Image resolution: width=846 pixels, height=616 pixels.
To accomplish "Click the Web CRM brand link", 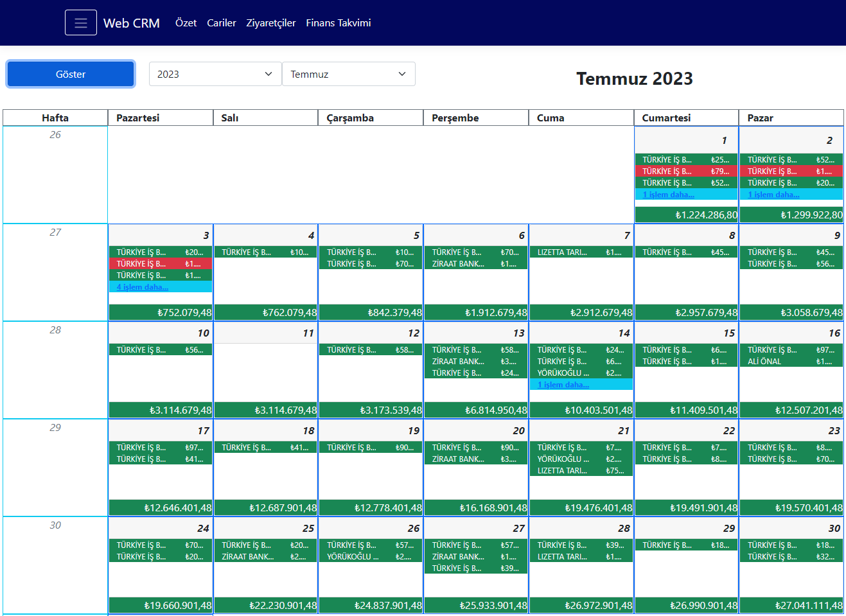I will 132,23.
